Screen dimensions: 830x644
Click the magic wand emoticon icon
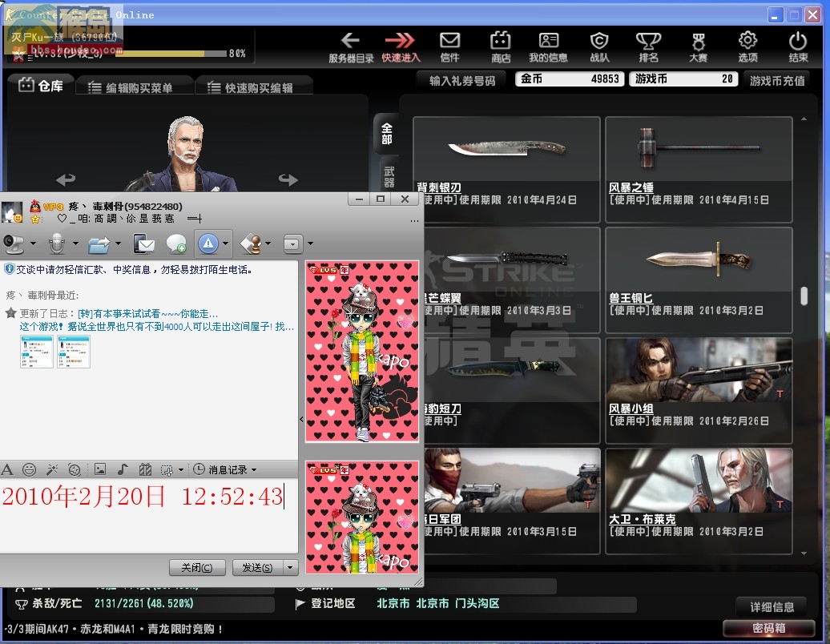click(x=52, y=469)
